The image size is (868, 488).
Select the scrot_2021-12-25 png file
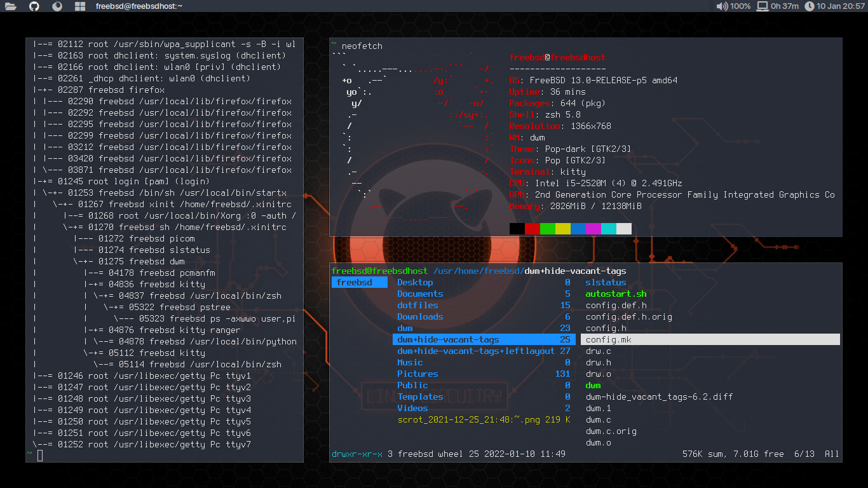[484, 420]
